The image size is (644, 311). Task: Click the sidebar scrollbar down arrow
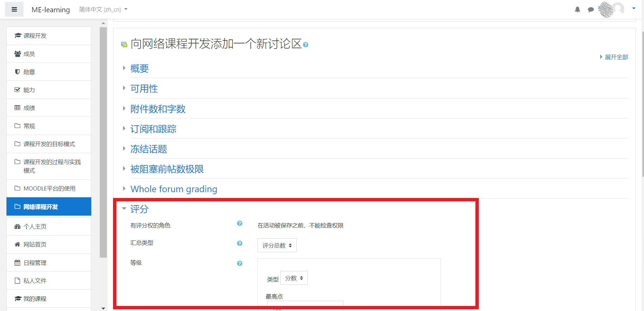coord(103,308)
